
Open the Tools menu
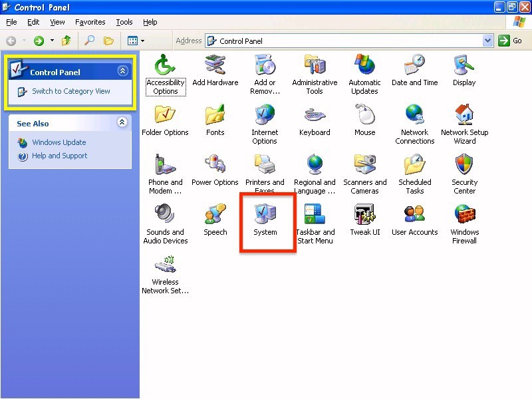click(x=124, y=22)
